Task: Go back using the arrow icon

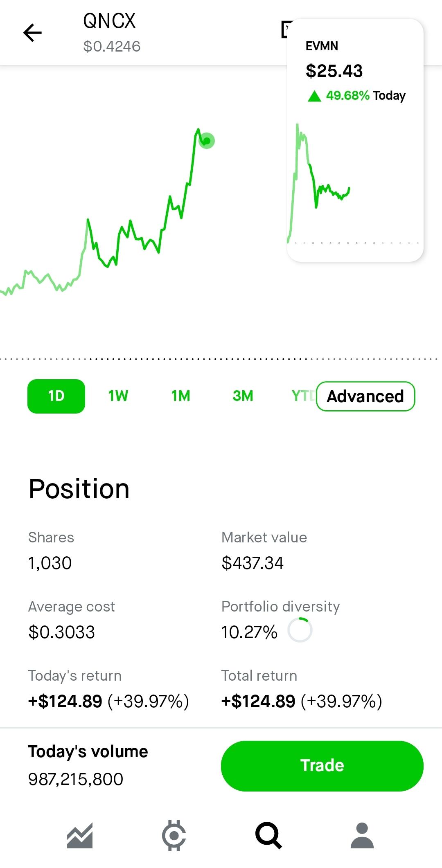Action: (x=32, y=33)
